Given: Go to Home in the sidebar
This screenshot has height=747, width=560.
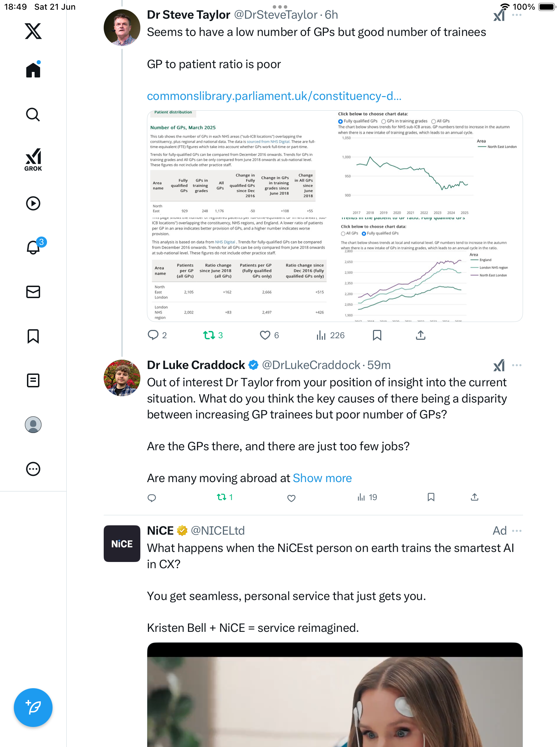Looking at the screenshot, I should tap(33, 70).
